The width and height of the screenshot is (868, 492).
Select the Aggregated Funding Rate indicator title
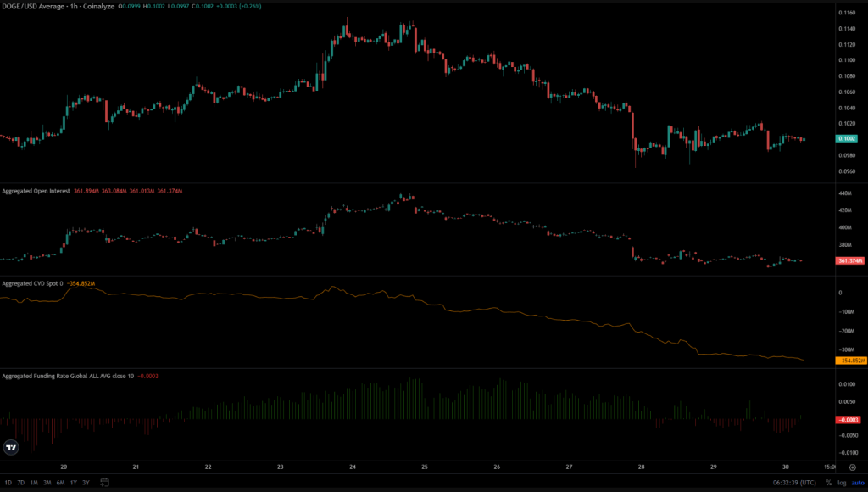[68, 376]
